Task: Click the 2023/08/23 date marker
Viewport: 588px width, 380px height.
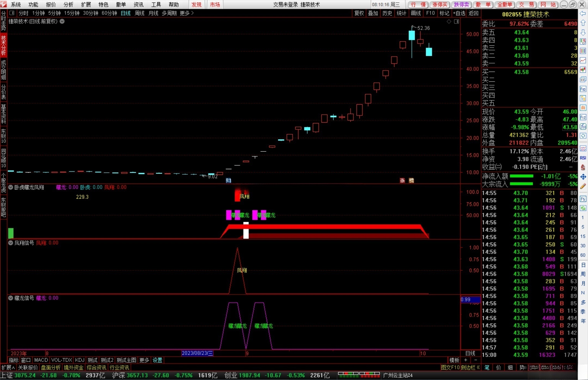Action: click(x=197, y=353)
